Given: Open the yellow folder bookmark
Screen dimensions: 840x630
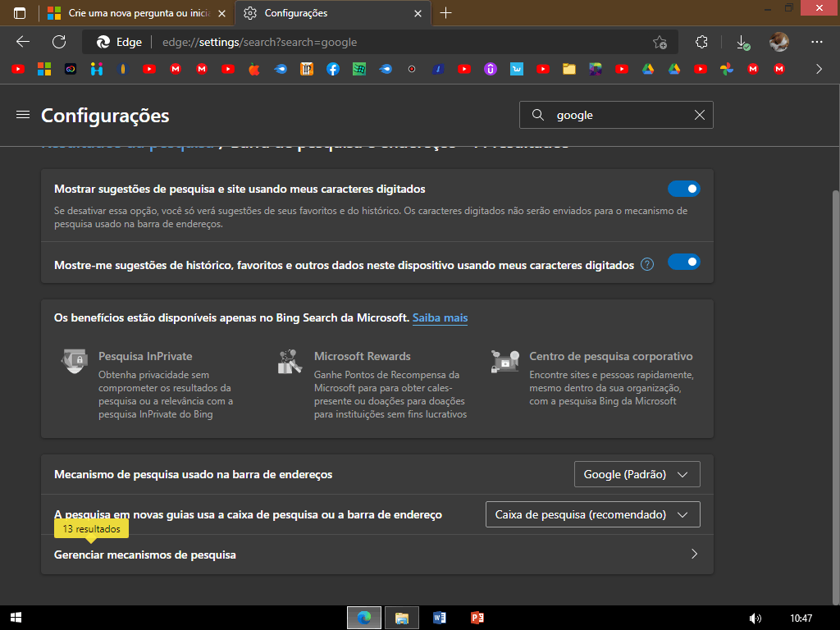Looking at the screenshot, I should [569, 69].
